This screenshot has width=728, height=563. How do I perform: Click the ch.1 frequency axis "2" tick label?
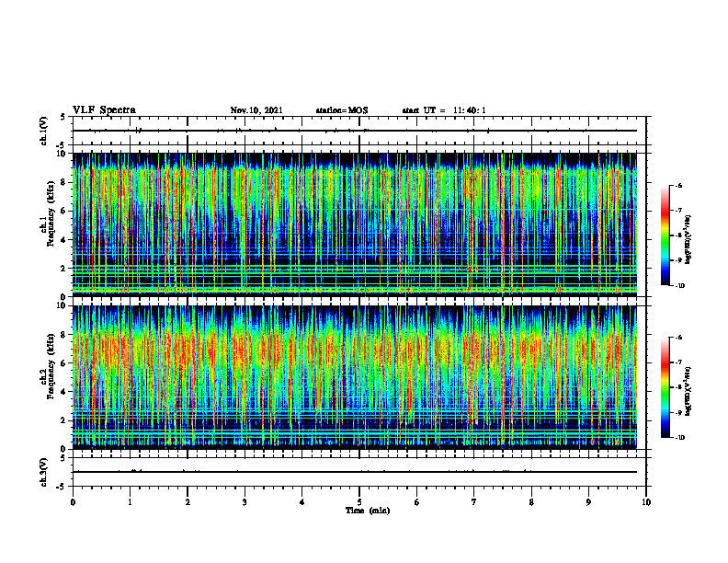(x=63, y=269)
